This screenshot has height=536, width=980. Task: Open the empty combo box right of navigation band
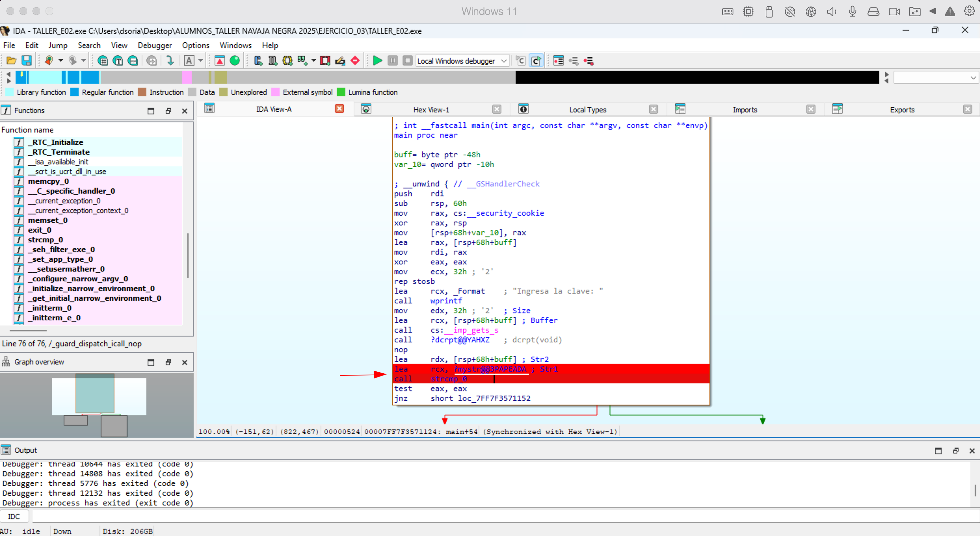(x=935, y=78)
